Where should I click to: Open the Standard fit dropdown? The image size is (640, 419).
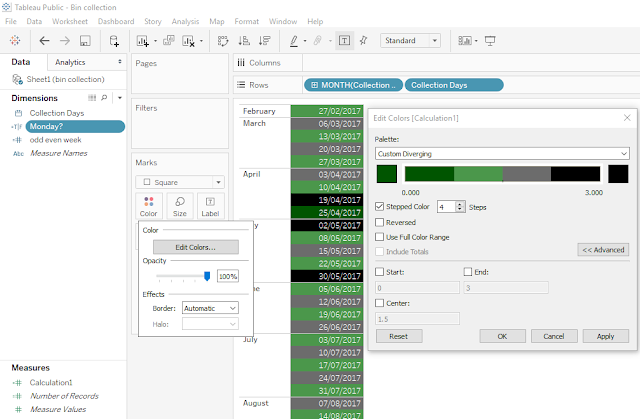410,40
